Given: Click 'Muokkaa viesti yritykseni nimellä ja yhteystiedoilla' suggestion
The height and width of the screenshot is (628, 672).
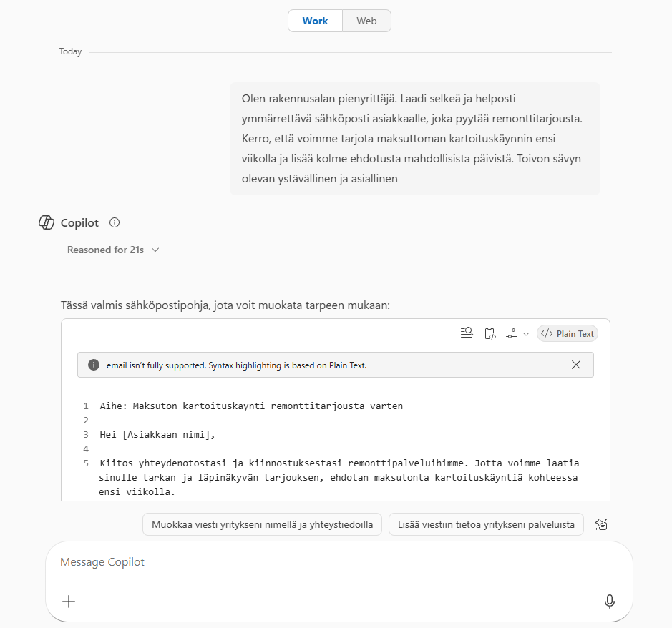Looking at the screenshot, I should tap(263, 524).
